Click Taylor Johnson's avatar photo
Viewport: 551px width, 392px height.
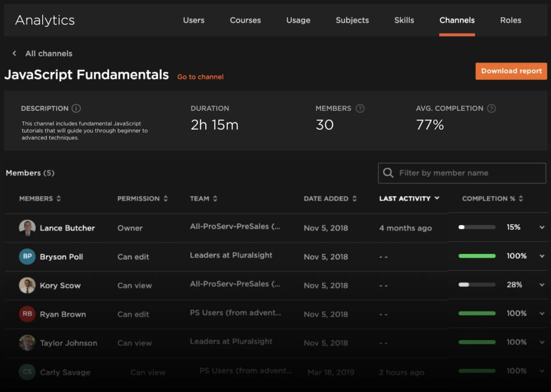click(27, 343)
